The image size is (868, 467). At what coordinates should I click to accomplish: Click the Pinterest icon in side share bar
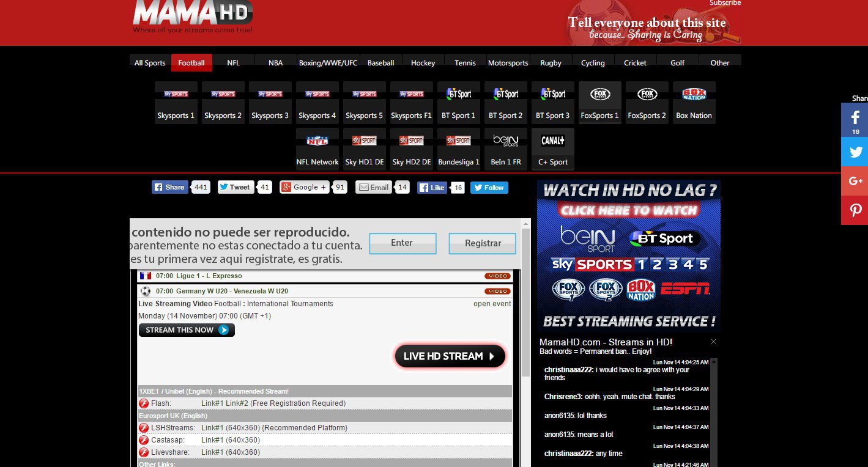pyautogui.click(x=855, y=210)
